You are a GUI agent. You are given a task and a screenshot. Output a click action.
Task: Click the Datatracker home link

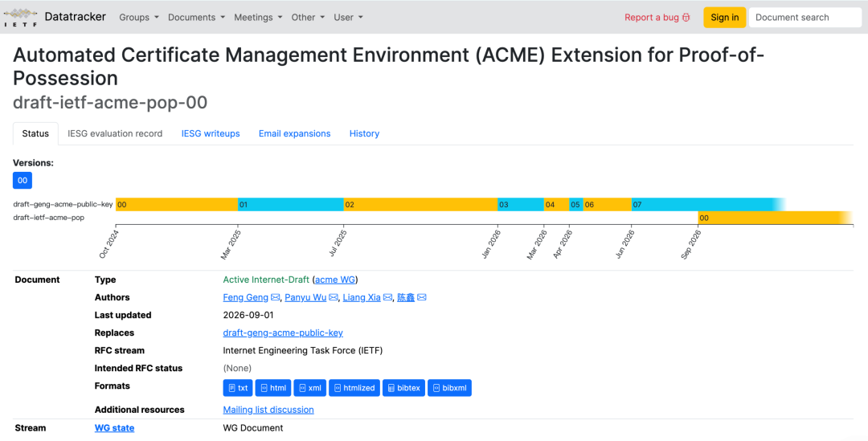pyautogui.click(x=75, y=17)
